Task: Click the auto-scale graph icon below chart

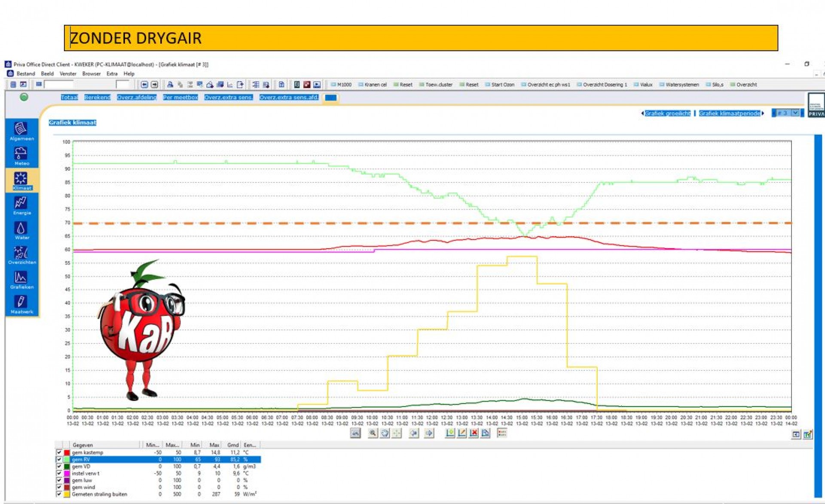Action: (355, 433)
